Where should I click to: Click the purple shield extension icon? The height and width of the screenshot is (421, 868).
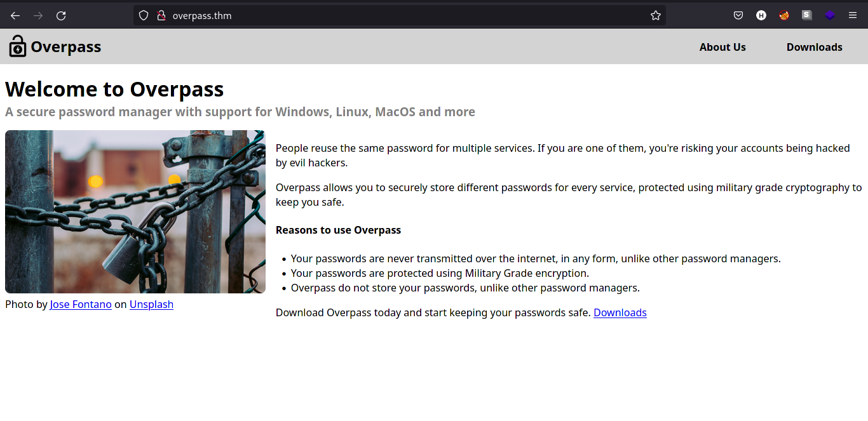coord(829,15)
